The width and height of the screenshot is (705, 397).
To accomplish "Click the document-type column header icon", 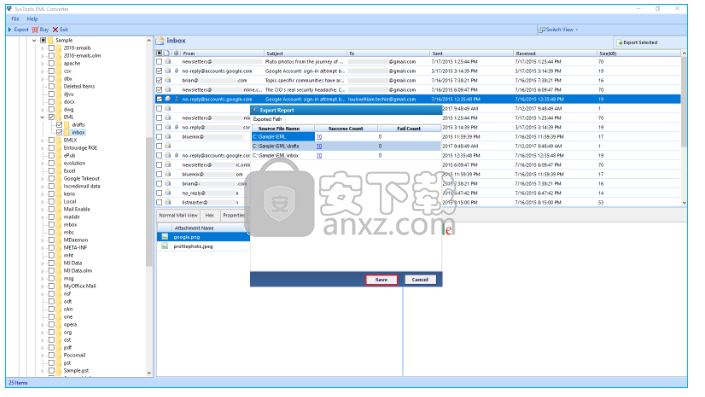I will click(167, 54).
